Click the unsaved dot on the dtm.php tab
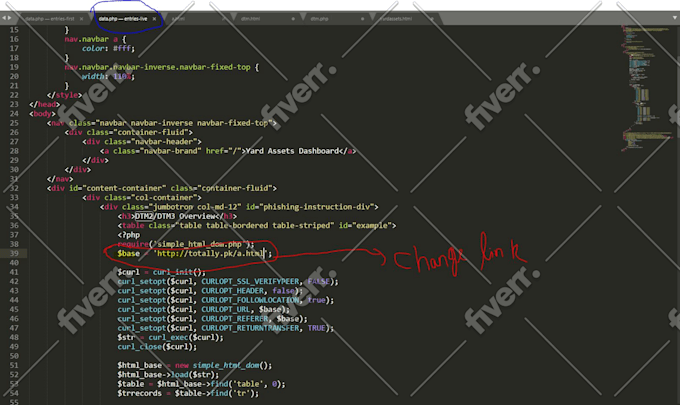The height and width of the screenshot is (405, 680). tap(363, 19)
